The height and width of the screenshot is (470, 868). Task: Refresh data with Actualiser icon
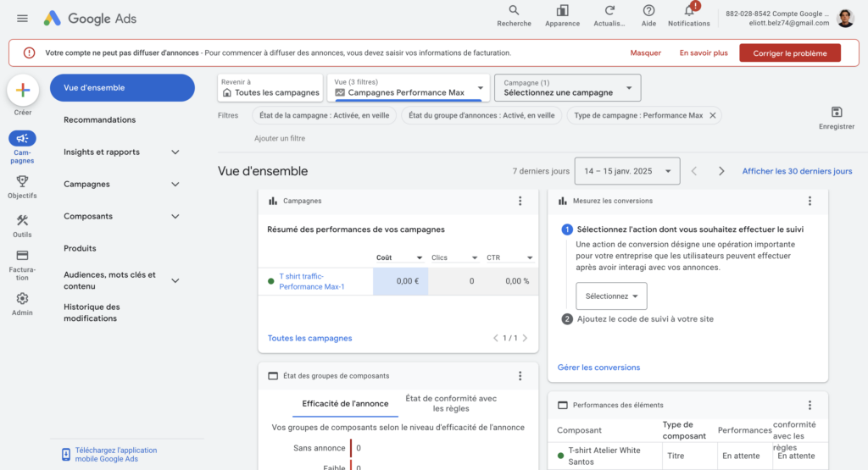609,15
